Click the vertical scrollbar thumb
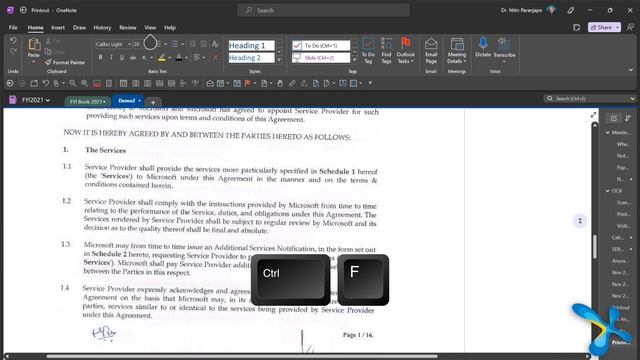The image size is (640, 360). 595,247
